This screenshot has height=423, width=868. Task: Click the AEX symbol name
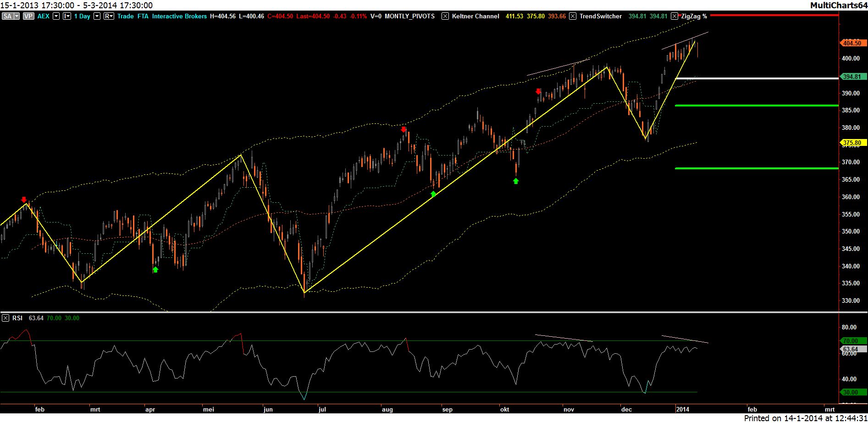click(x=43, y=16)
